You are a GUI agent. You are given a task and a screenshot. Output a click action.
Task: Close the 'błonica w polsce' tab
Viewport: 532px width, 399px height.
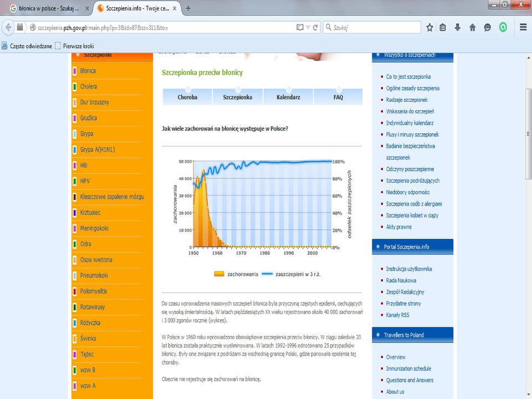(87, 8)
